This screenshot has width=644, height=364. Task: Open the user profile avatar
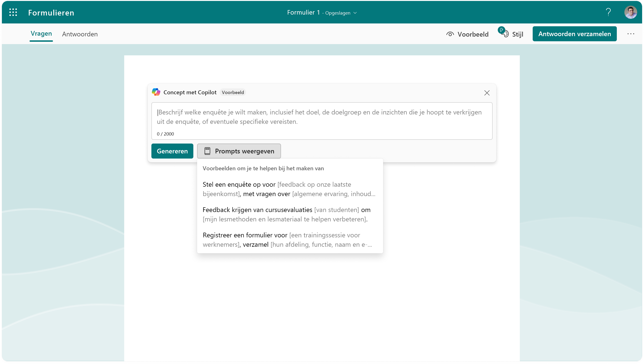630,12
